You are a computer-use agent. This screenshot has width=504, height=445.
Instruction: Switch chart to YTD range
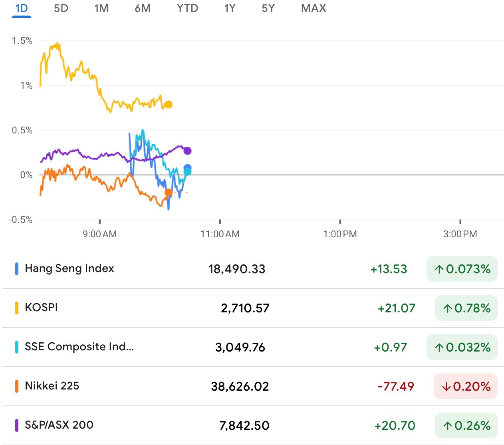click(x=187, y=8)
